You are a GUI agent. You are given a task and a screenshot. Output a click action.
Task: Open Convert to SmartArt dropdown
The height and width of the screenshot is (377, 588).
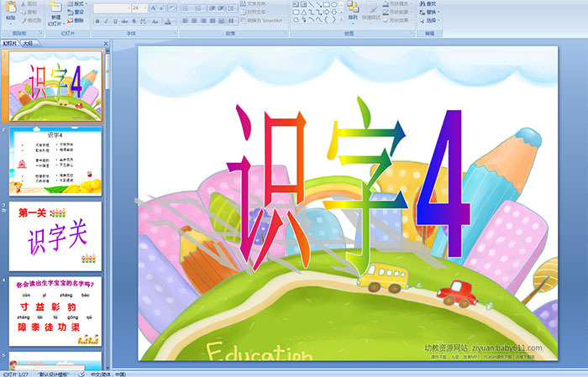(263, 20)
